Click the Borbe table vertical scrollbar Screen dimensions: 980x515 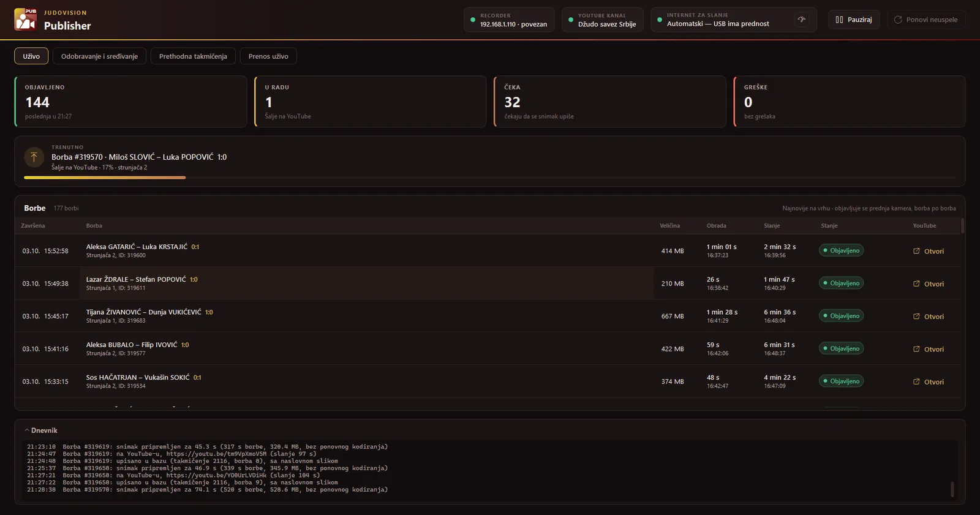pyautogui.click(x=962, y=226)
